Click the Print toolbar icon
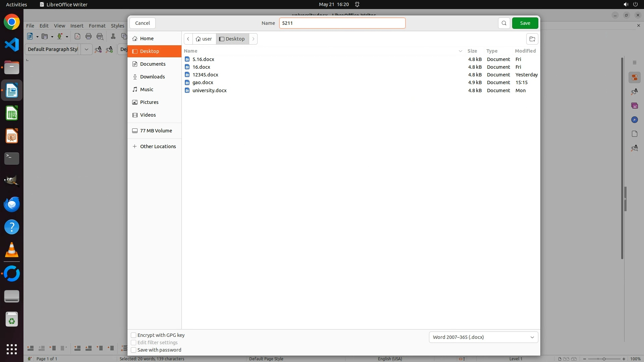Screen dimensions: 644x362 [89, 37]
